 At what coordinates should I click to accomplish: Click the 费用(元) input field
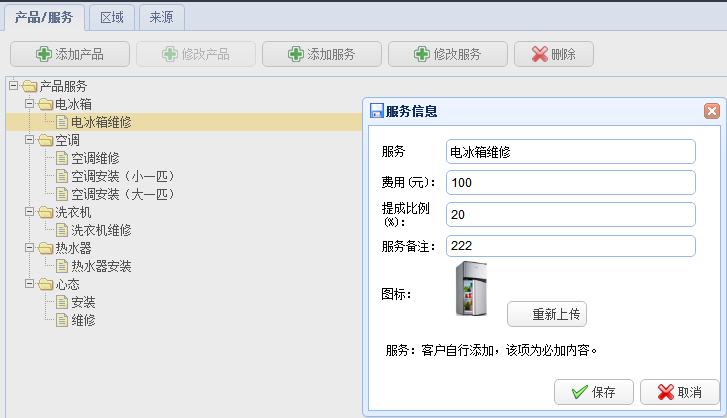click(x=570, y=183)
